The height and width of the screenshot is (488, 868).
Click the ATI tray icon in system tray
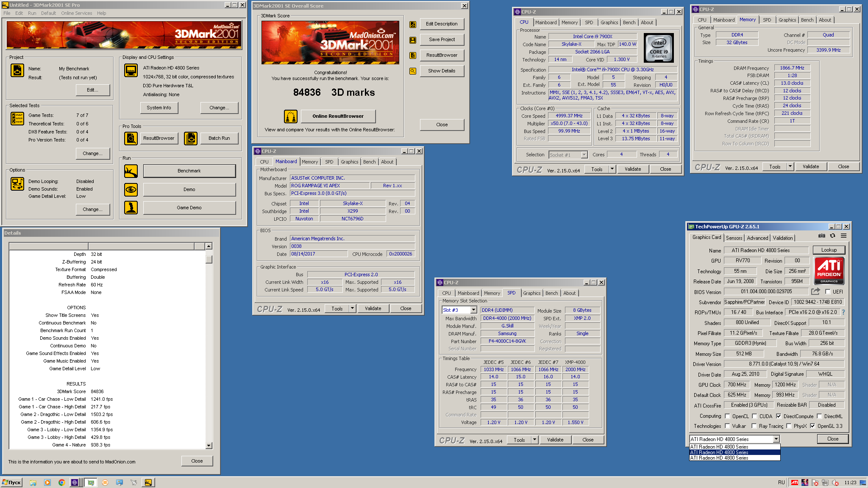point(795,482)
